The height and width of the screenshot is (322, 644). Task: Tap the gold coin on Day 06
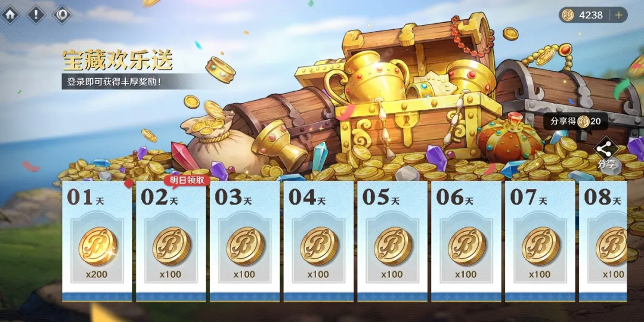point(466,246)
